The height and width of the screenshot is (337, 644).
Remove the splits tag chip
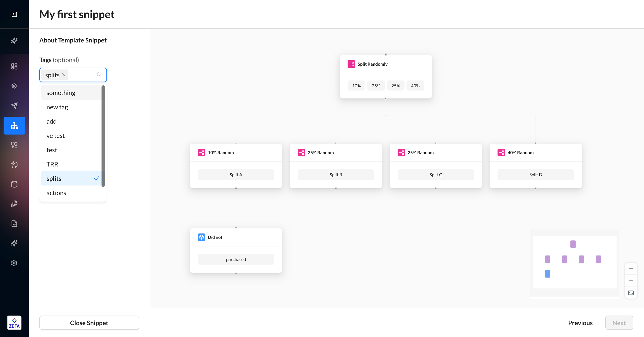pos(64,75)
